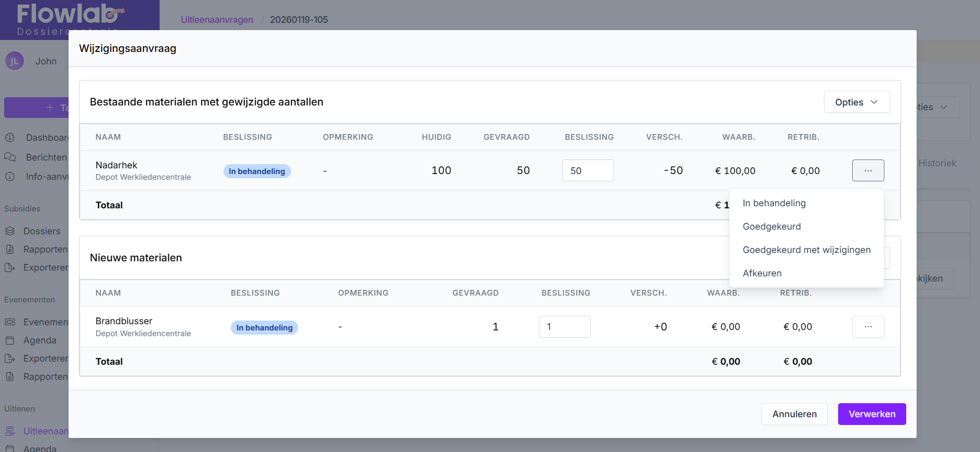The width and height of the screenshot is (980, 452).
Task: Click the Dashboard icon in sidebar
Action: pyautogui.click(x=10, y=138)
